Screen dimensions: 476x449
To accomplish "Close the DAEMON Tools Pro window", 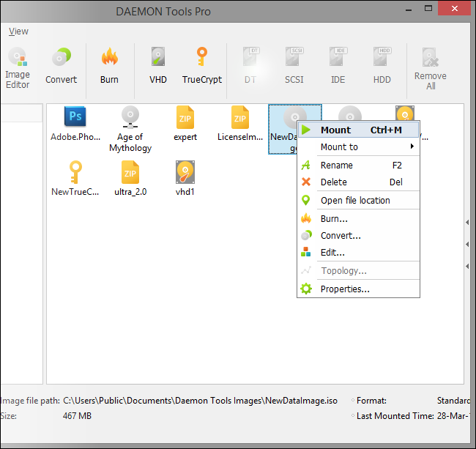I will click(455, 9).
